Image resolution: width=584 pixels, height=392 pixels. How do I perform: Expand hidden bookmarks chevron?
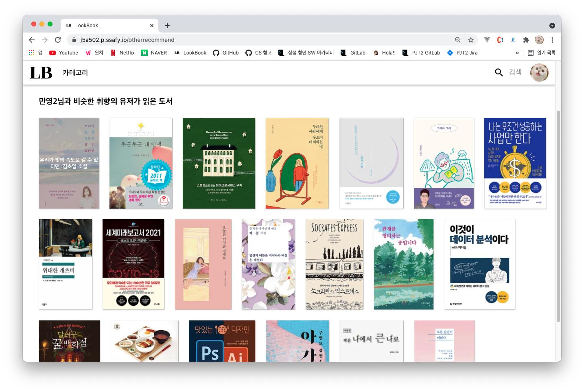pos(517,52)
